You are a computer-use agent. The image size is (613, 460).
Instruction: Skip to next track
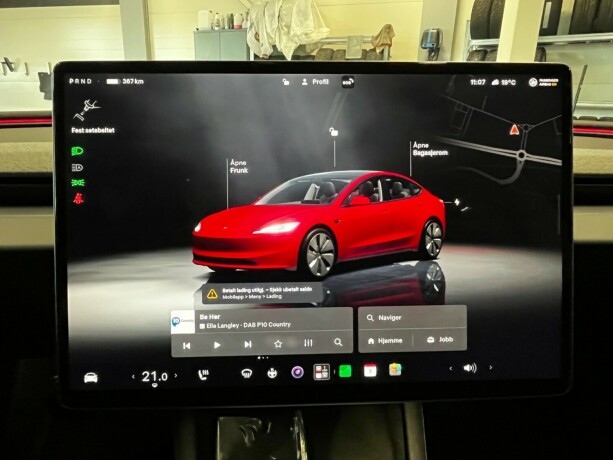pos(247,344)
